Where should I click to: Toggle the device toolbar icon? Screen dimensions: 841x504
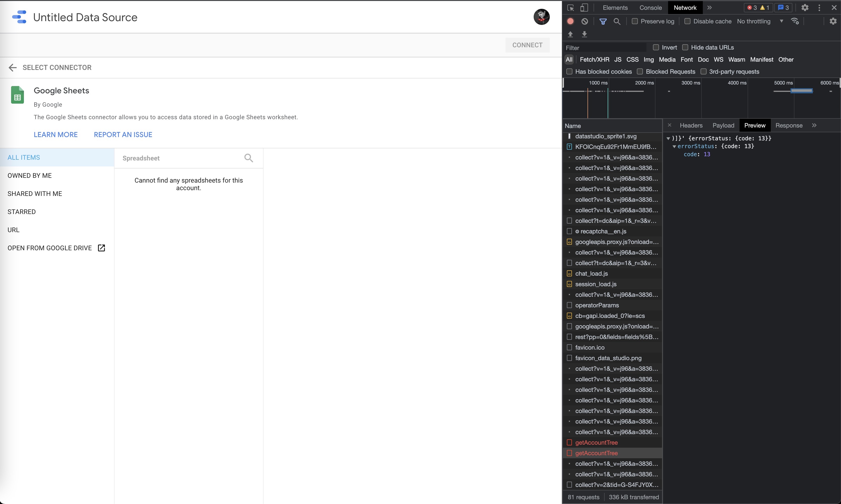(x=584, y=8)
